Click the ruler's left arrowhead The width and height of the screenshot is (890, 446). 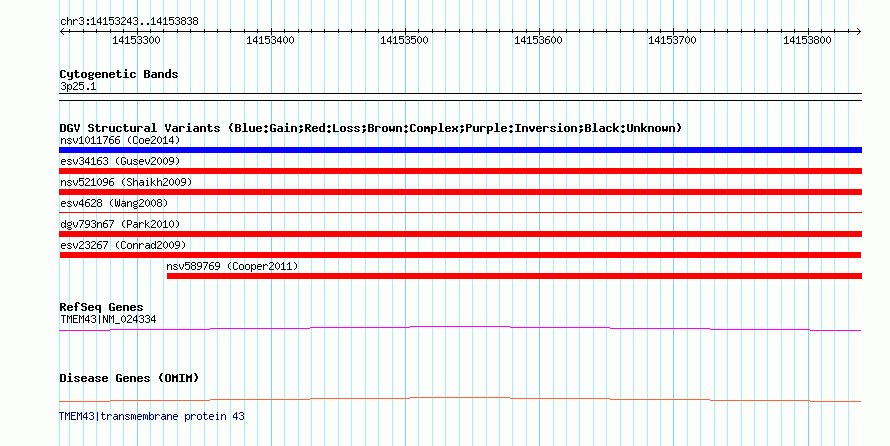pos(62,32)
